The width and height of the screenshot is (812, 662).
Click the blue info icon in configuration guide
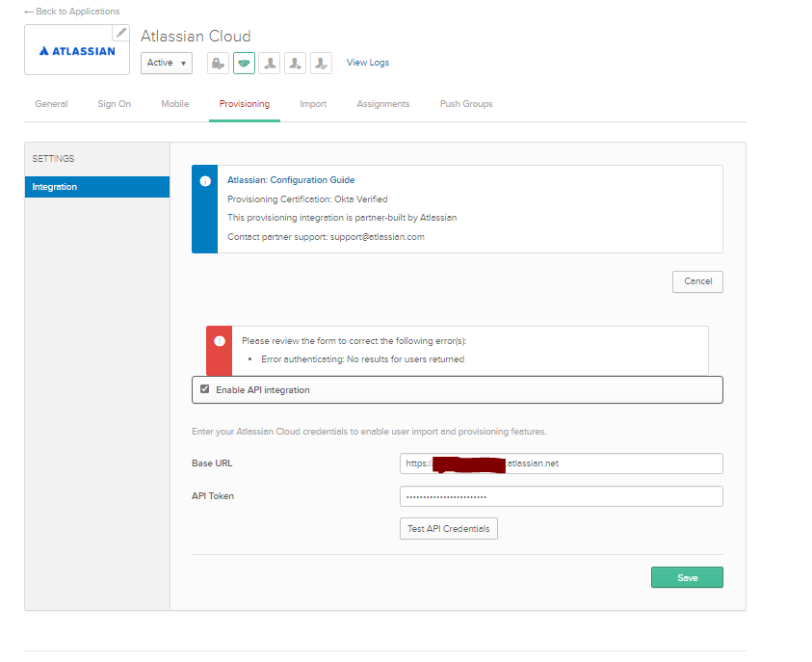(x=205, y=181)
